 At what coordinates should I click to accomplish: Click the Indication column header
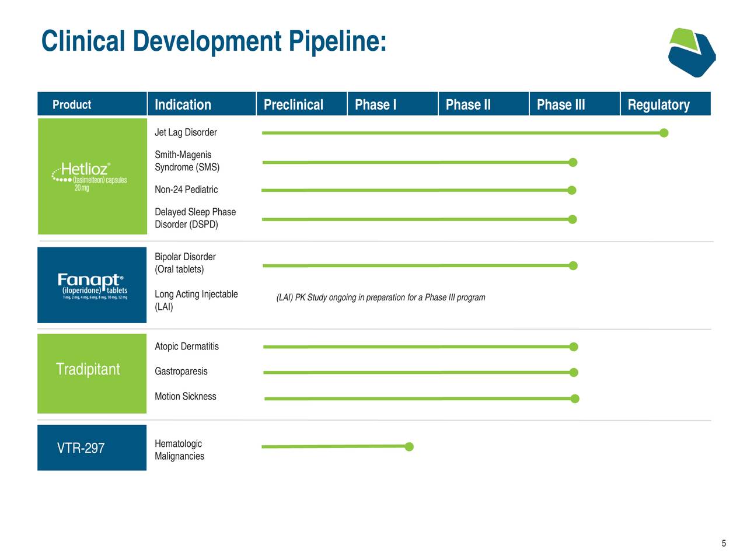click(x=201, y=104)
